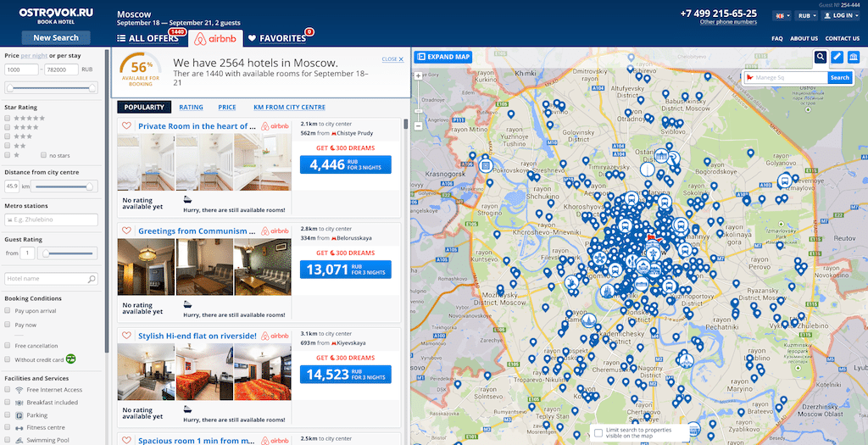Select the airbnb tab

(x=215, y=39)
